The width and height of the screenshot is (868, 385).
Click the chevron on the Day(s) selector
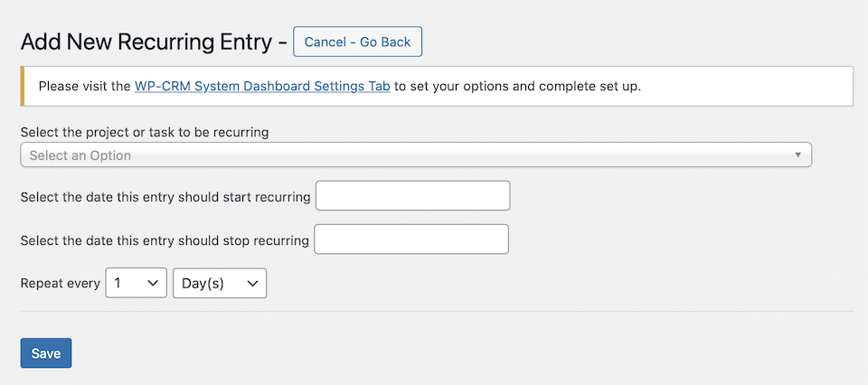click(x=252, y=283)
